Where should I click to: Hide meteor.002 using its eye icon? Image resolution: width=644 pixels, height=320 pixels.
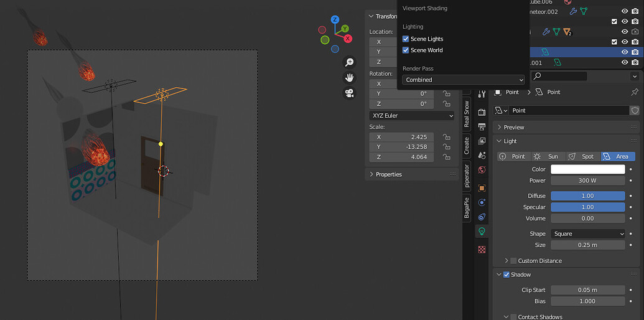click(625, 11)
